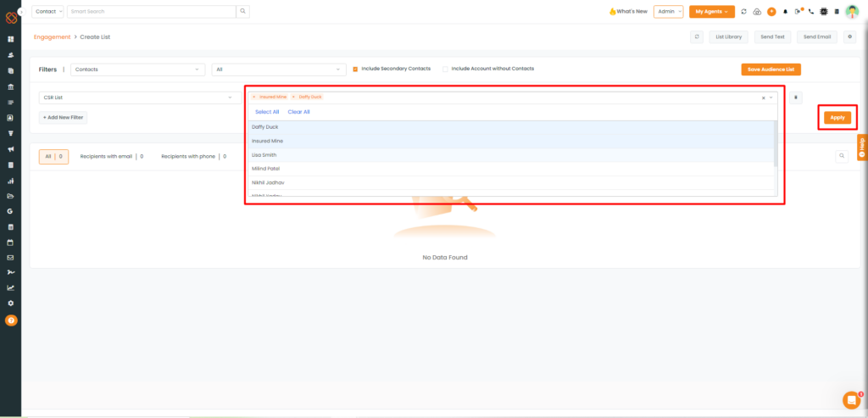Screen dimensions: 868x418
Task: Click the cloud upload icon in top bar
Action: tap(757, 11)
